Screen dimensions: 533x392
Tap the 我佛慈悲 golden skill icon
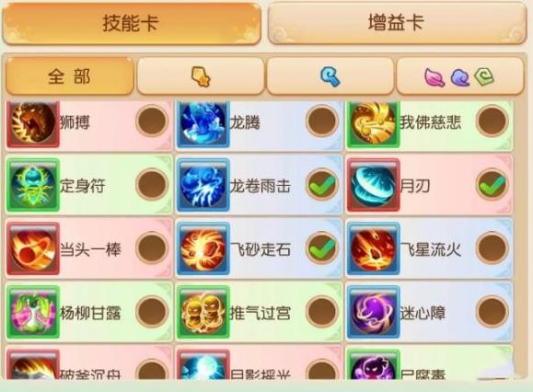tap(373, 123)
